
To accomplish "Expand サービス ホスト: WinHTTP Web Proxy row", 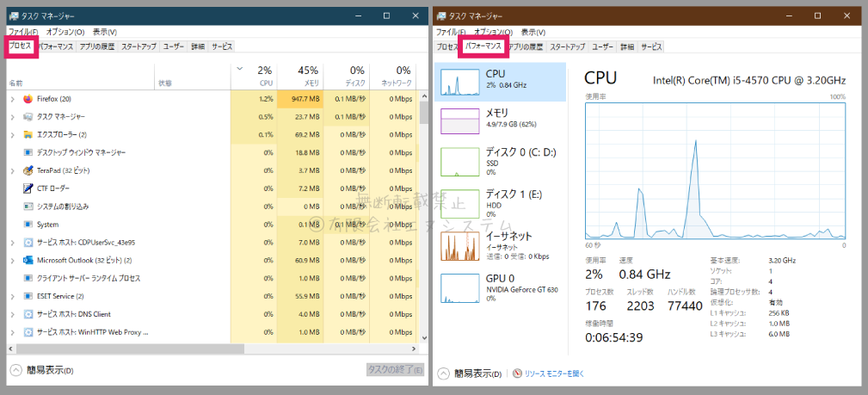I will click(13, 332).
